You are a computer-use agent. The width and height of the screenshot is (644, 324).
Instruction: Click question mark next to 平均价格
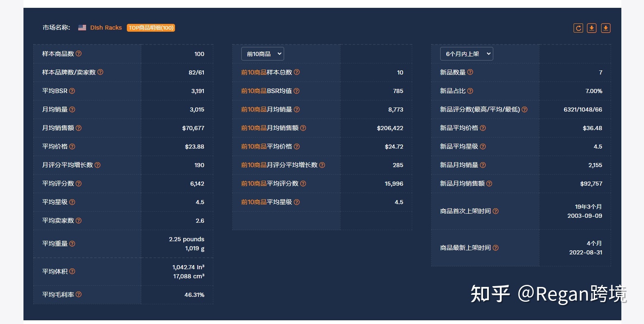pyautogui.click(x=72, y=146)
